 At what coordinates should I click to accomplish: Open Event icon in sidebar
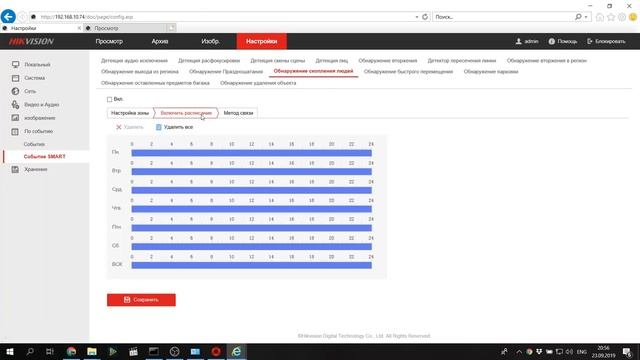(16, 131)
